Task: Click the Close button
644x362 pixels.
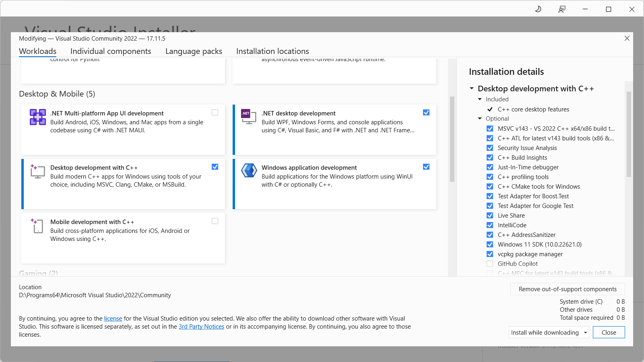Action: click(609, 333)
